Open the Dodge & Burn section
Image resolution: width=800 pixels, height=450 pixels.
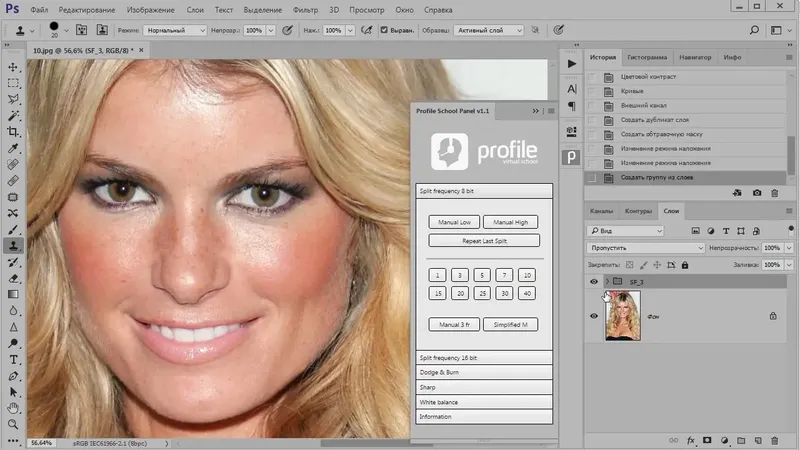[484, 372]
